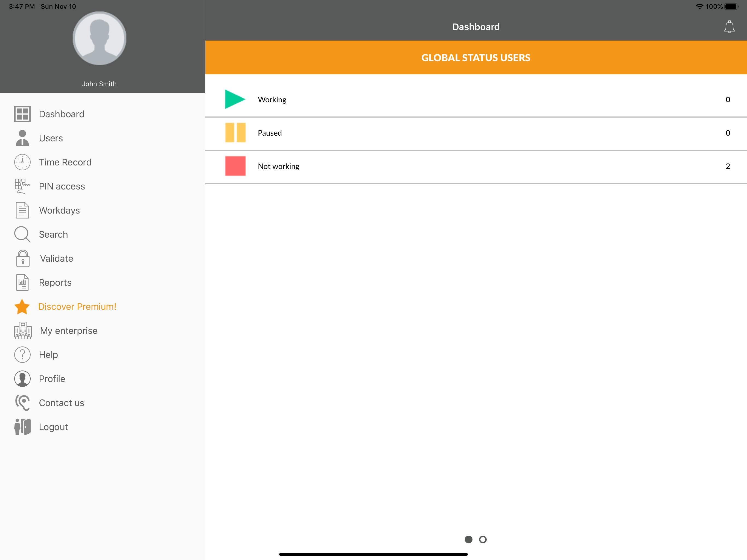Select the first dashboard page dot
Screen dimensions: 747x560
468,539
